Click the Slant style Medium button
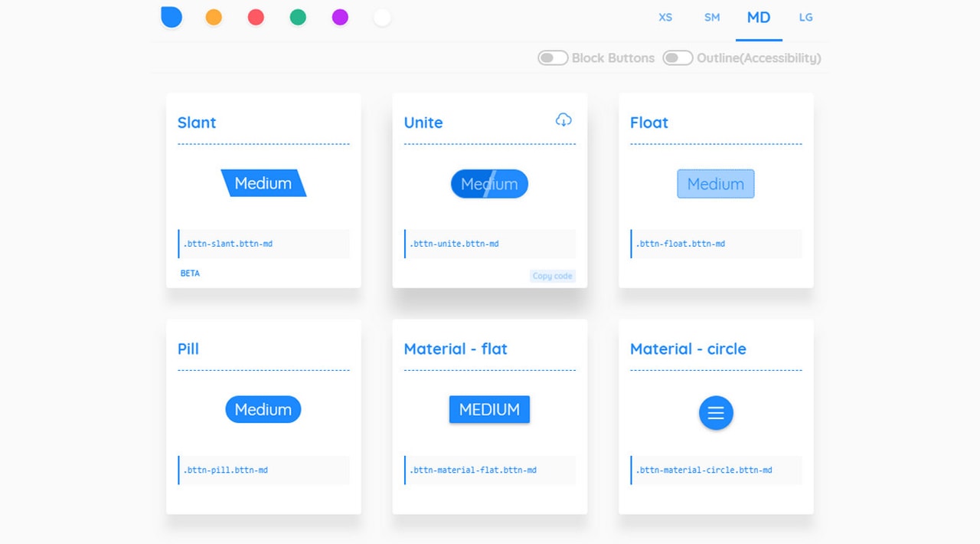 pyautogui.click(x=263, y=183)
